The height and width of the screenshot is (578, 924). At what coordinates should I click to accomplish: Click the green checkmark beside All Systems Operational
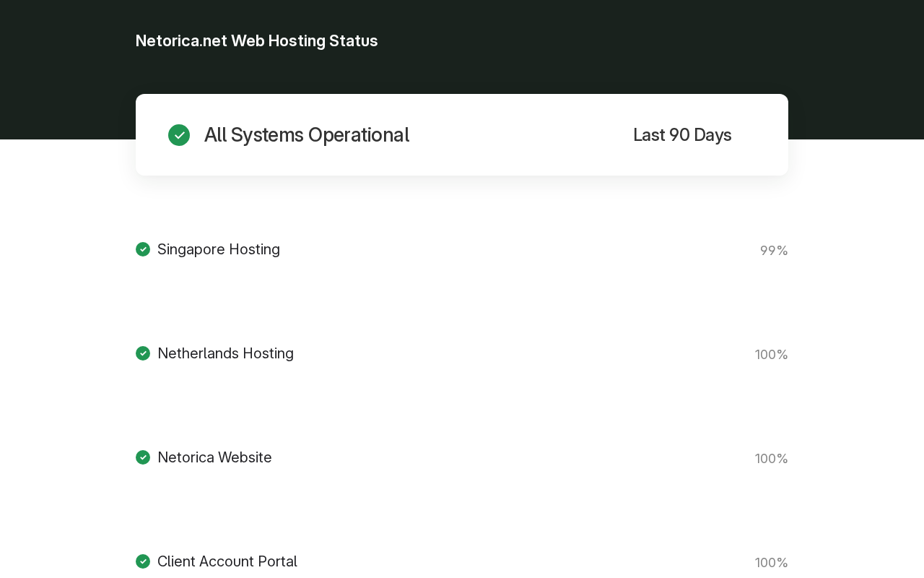(179, 135)
